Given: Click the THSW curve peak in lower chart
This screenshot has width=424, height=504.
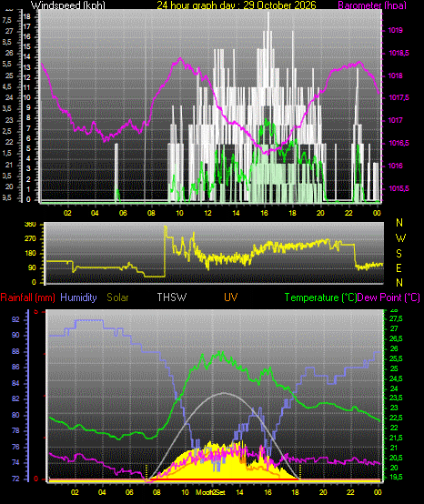Looking at the screenshot, I should pyautogui.click(x=224, y=393).
